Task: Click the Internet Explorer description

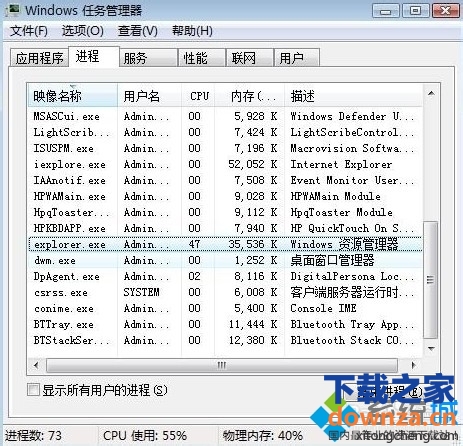Action: 341,164
